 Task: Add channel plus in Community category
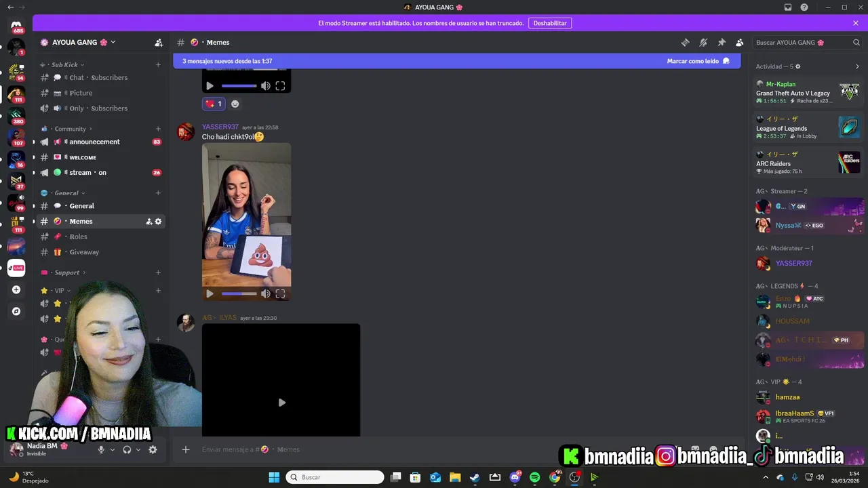pyautogui.click(x=158, y=129)
